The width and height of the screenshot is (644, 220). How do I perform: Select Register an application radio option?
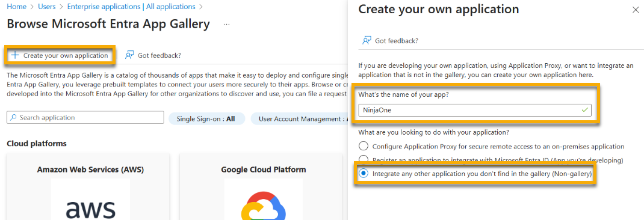click(364, 159)
